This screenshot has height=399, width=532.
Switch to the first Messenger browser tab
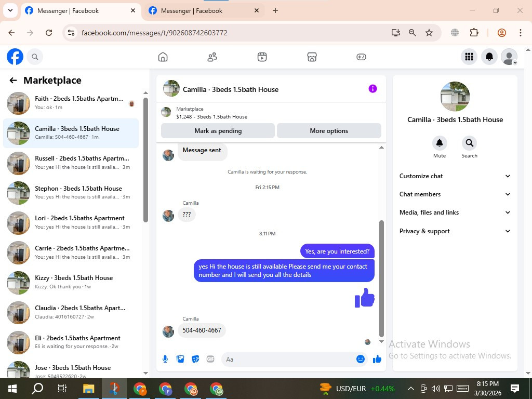(x=79, y=11)
